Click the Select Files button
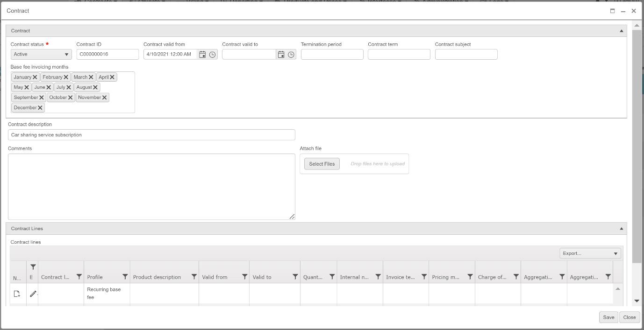Viewport: 644px width, 330px height. coord(322,164)
